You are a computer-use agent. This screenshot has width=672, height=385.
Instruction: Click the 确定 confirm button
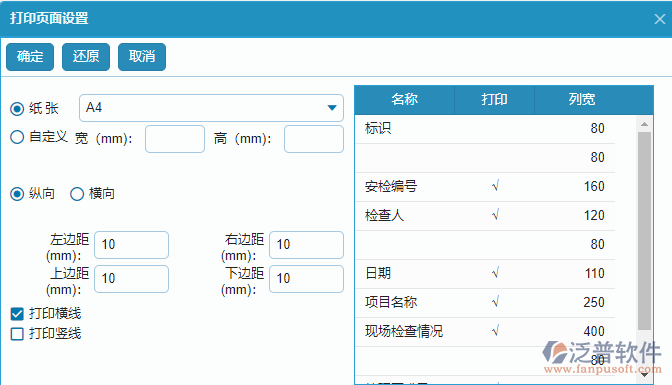tap(30, 57)
